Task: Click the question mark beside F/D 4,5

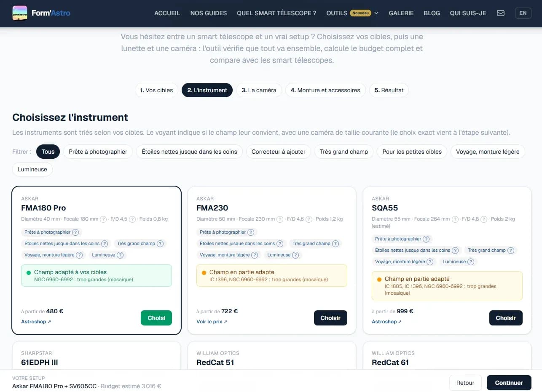Action: pos(132,219)
